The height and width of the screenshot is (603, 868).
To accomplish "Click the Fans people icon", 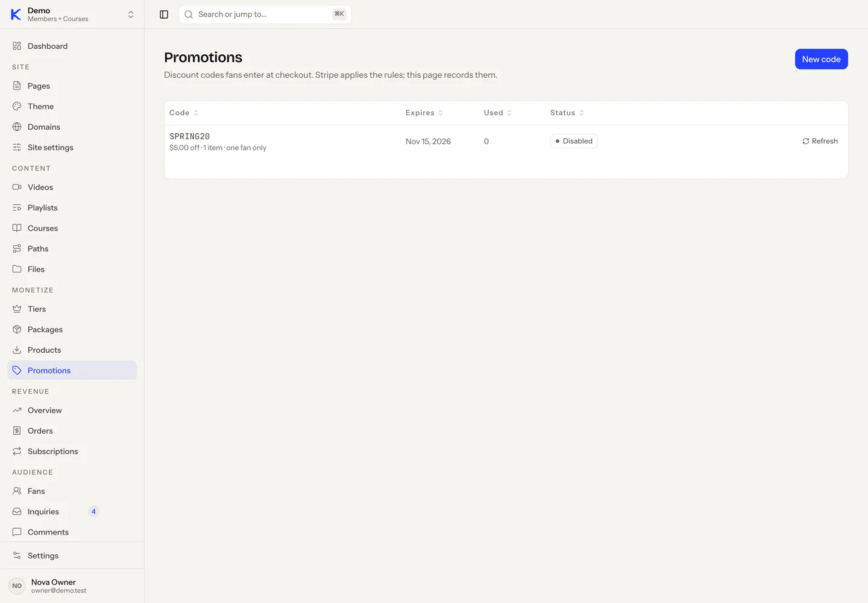I will [17, 491].
